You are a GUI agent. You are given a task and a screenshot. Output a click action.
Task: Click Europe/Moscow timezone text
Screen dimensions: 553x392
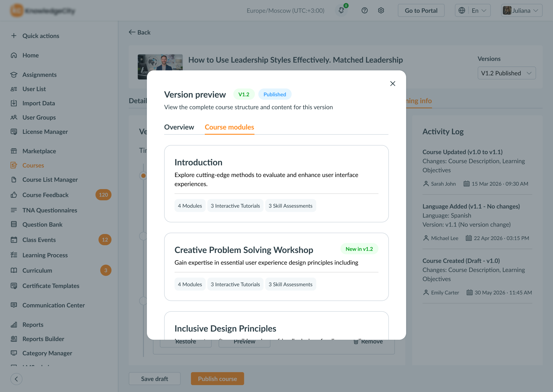pyautogui.click(x=285, y=10)
